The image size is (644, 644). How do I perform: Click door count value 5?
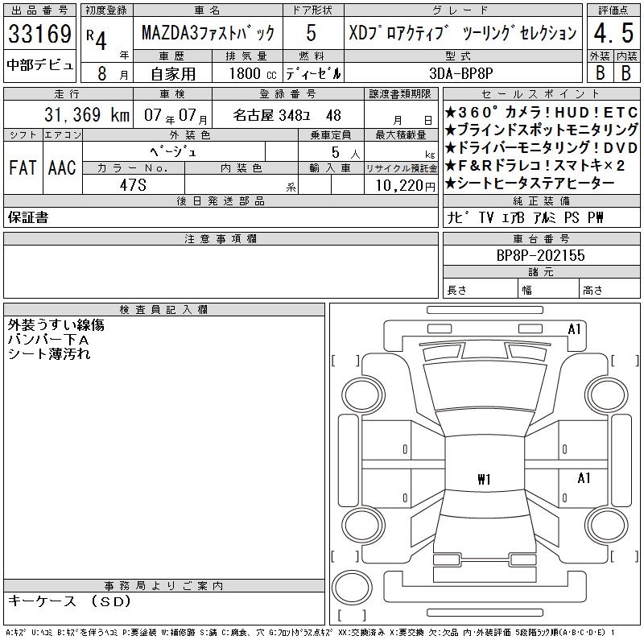(311, 33)
